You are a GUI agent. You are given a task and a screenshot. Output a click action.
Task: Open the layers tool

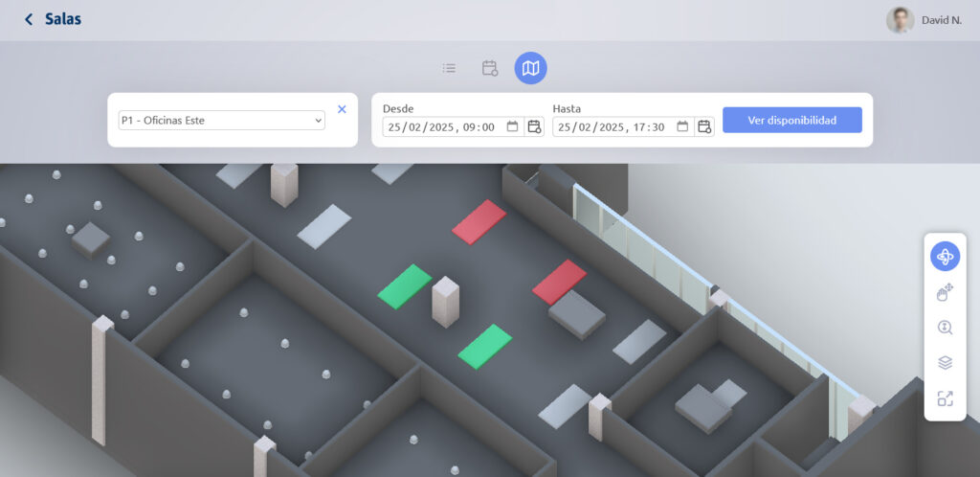(945, 363)
